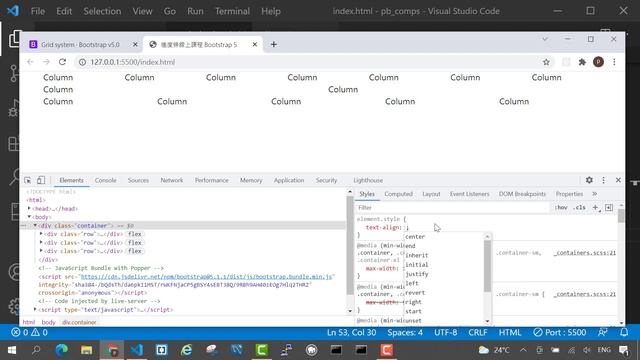Screen dimensions: 640x360
Task: Expand the first div row node
Action: click(41, 234)
